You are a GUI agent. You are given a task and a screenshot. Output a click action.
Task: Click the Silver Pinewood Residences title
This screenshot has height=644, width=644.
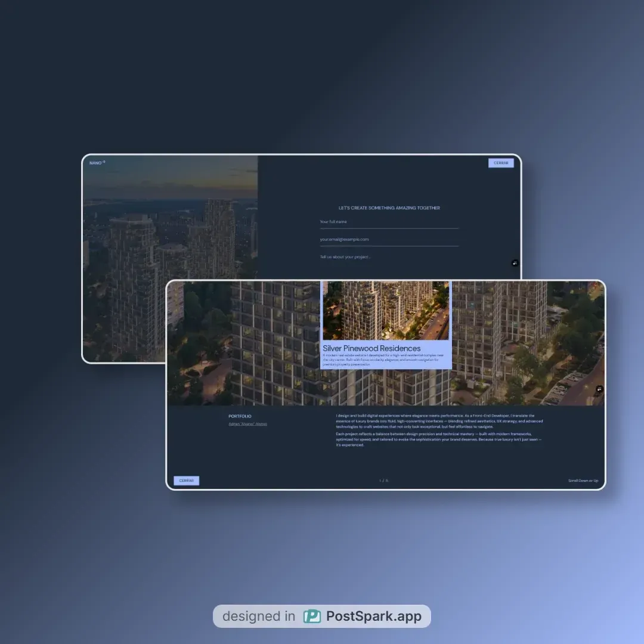371,348
